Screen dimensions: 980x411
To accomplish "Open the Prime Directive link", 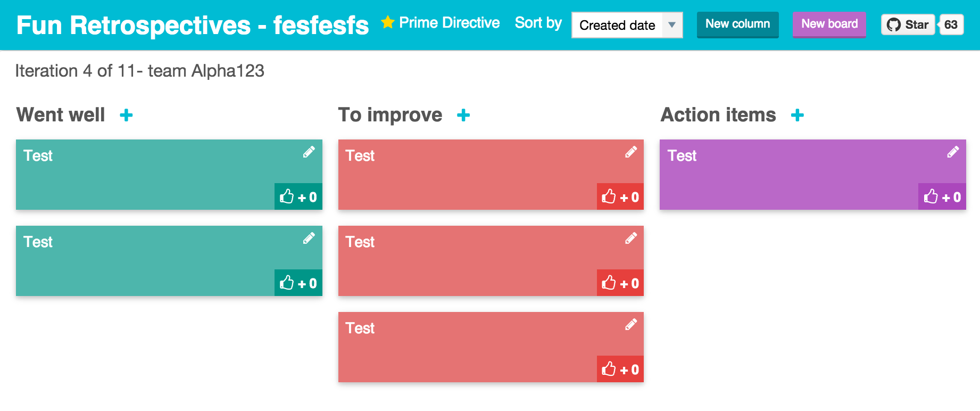I will [450, 22].
